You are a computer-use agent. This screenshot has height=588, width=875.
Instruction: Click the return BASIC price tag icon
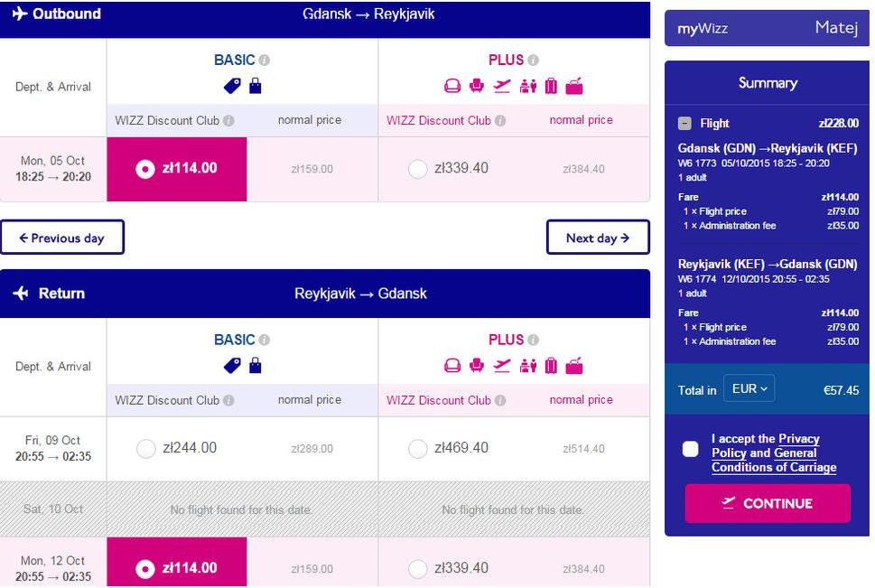pos(232,366)
